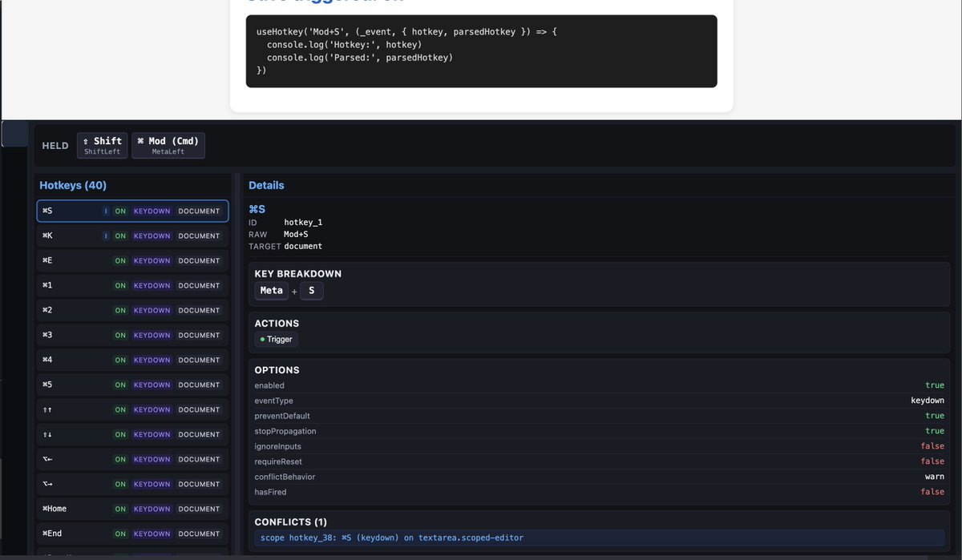Click the preventDefault option row
Image resolution: width=962 pixels, height=560 pixels.
599,416
